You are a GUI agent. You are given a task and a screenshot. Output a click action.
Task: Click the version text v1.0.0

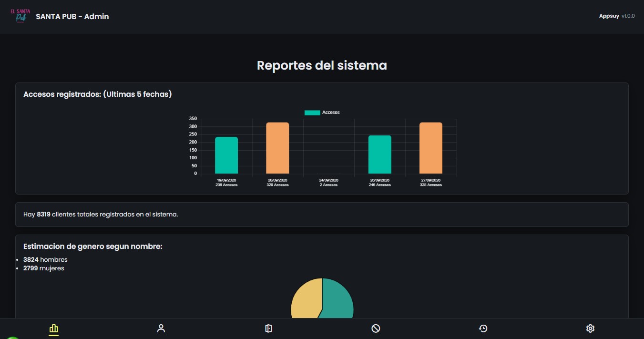pyautogui.click(x=628, y=16)
